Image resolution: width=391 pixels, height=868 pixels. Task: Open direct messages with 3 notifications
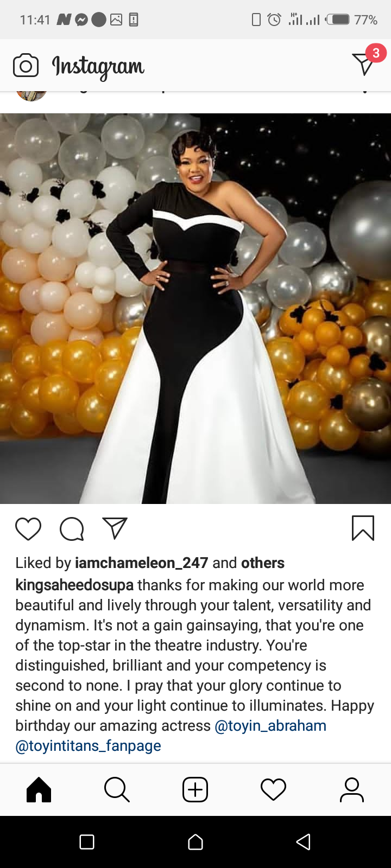coord(363,64)
